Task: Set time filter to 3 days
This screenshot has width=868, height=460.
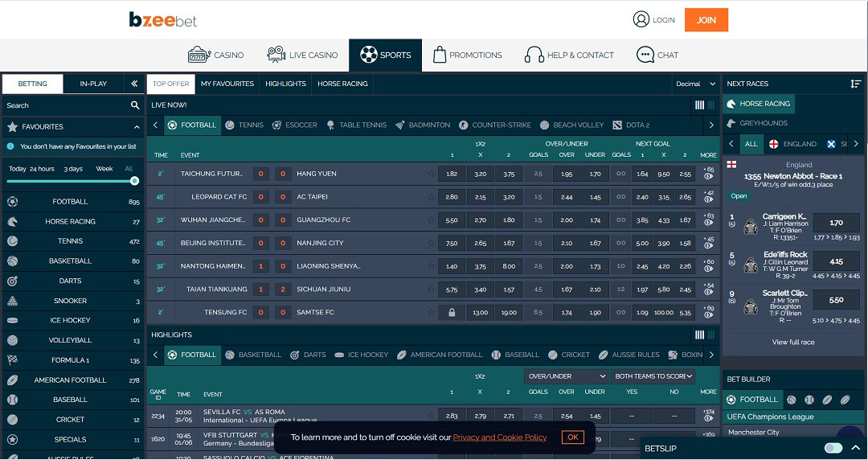Action: [73, 169]
